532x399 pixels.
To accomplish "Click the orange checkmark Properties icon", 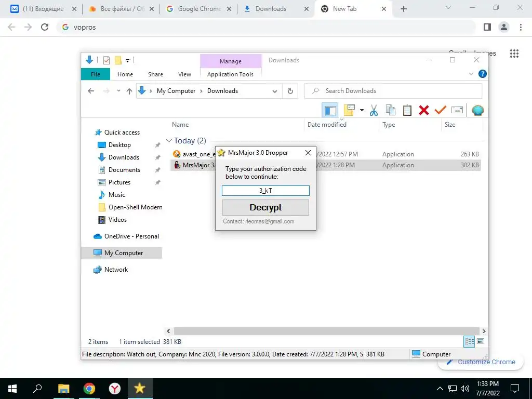I will [441, 110].
